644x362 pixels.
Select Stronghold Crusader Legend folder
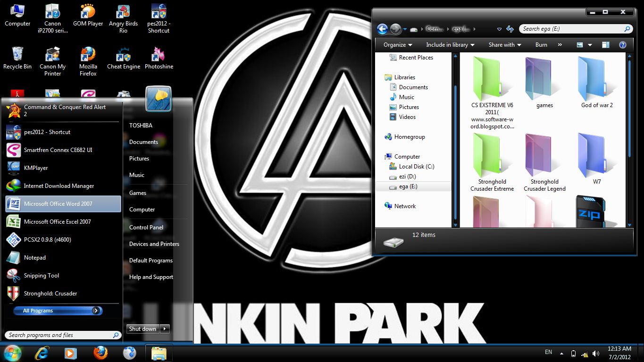[x=544, y=162]
